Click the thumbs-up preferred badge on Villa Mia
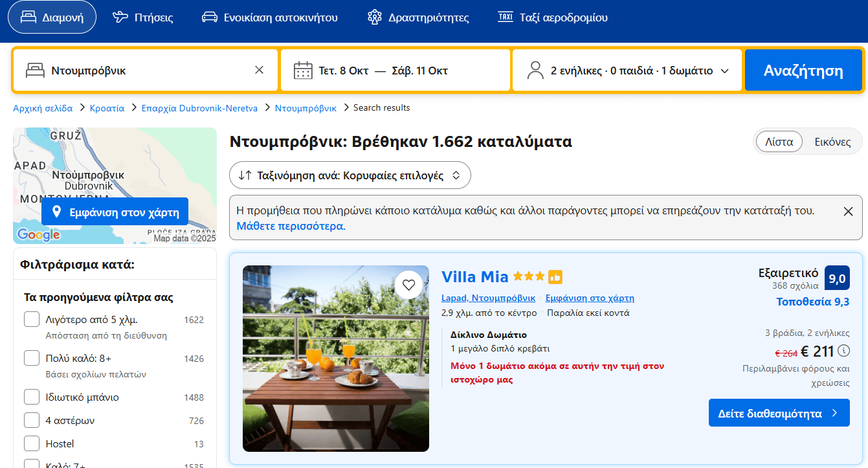The image size is (868, 468). click(x=555, y=277)
